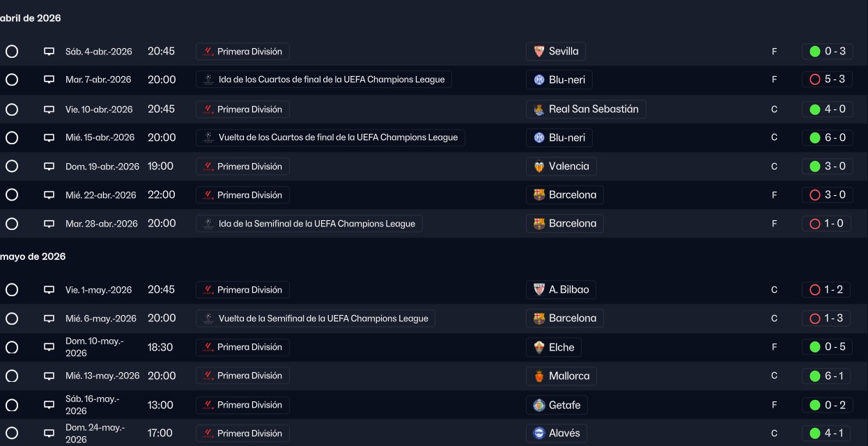The width and height of the screenshot is (868, 446).
Task: Click the Mallorca team name
Action: (569, 376)
